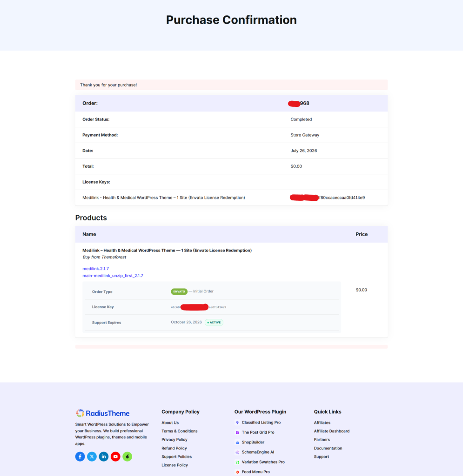463x476 pixels.
Task: Click the green ENVATO order type badge
Action: [179, 291]
